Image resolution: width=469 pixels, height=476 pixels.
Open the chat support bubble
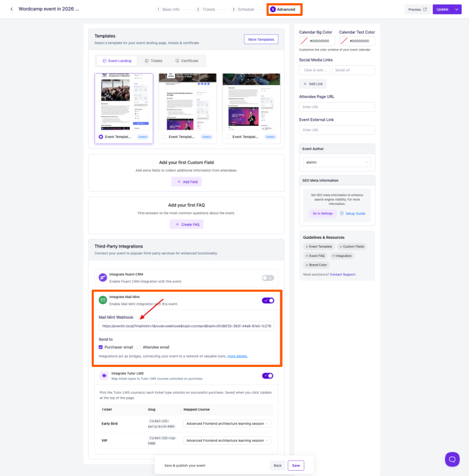pos(452,459)
